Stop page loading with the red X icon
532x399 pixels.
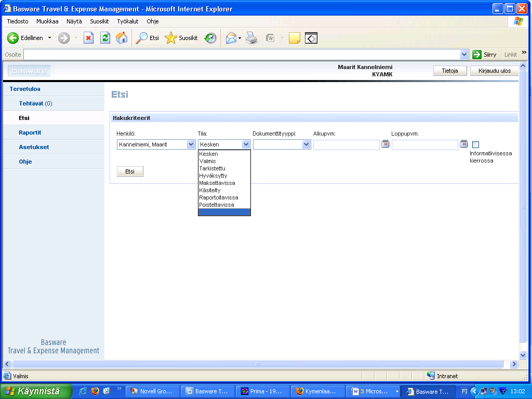(x=88, y=38)
